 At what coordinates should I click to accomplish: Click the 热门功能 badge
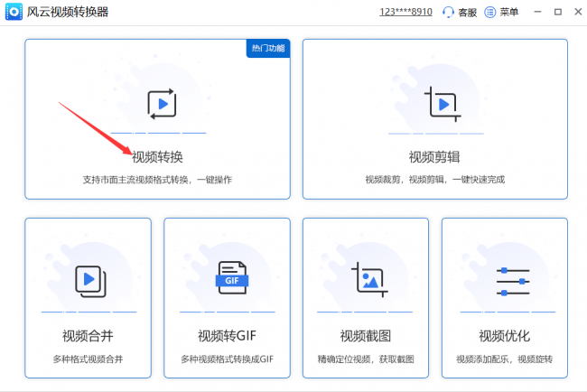click(268, 48)
